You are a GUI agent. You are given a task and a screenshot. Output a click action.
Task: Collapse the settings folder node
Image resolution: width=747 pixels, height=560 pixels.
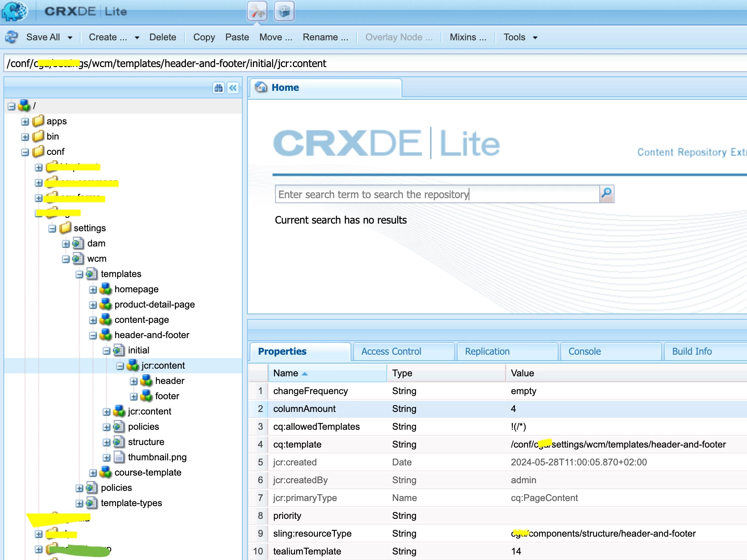click(x=52, y=229)
